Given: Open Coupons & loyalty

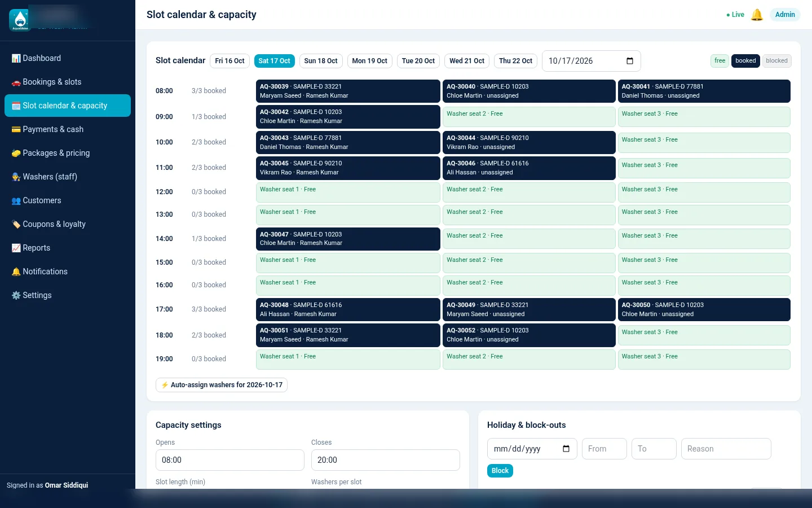Looking at the screenshot, I should click(68, 224).
